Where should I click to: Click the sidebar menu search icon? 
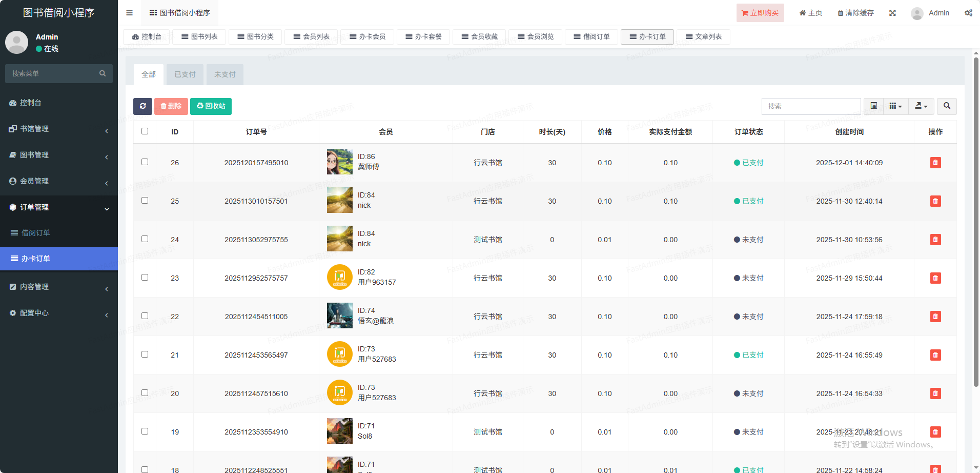(103, 73)
